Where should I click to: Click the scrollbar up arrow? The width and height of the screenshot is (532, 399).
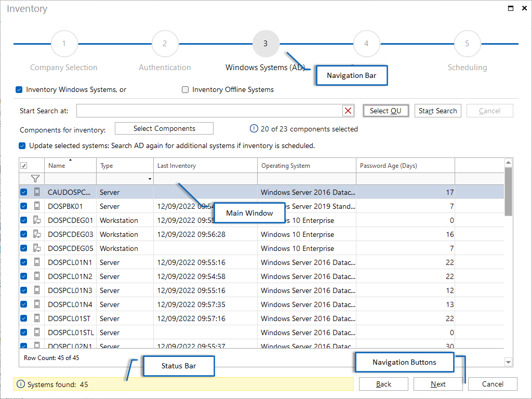coord(508,163)
